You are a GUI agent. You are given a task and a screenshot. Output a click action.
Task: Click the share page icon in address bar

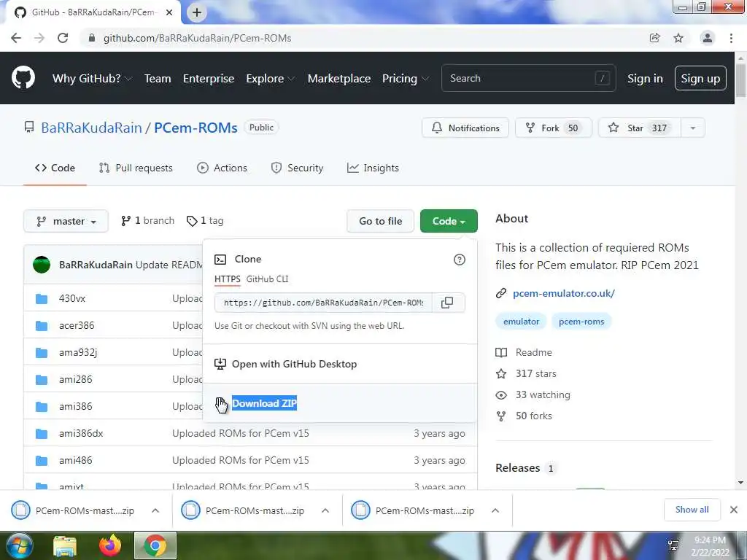(x=654, y=38)
